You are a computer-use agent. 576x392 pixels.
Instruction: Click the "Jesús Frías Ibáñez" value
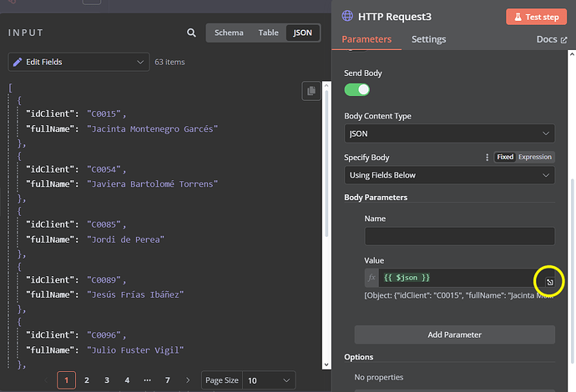pyautogui.click(x=134, y=294)
